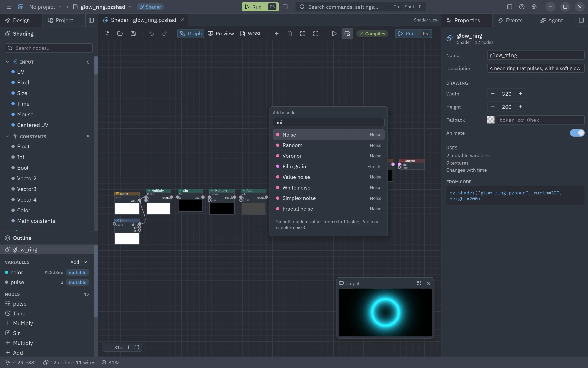
Task: Zoom in the graph canvas
Action: click(x=129, y=347)
